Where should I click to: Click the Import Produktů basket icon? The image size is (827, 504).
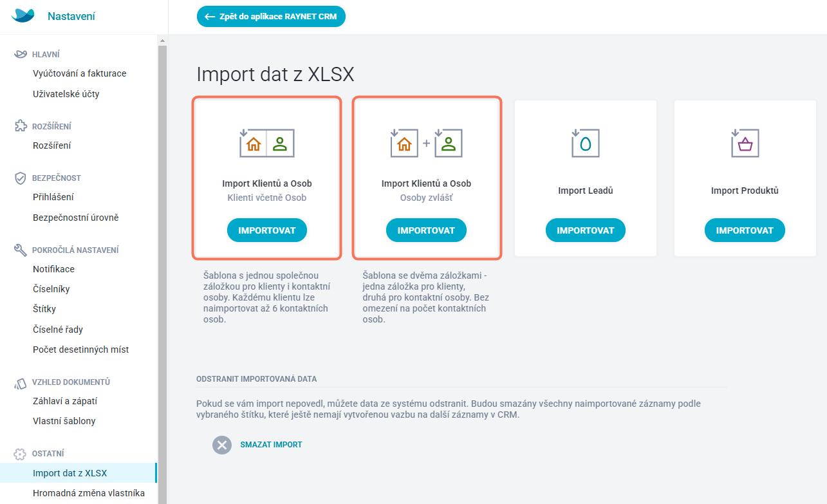(x=745, y=143)
